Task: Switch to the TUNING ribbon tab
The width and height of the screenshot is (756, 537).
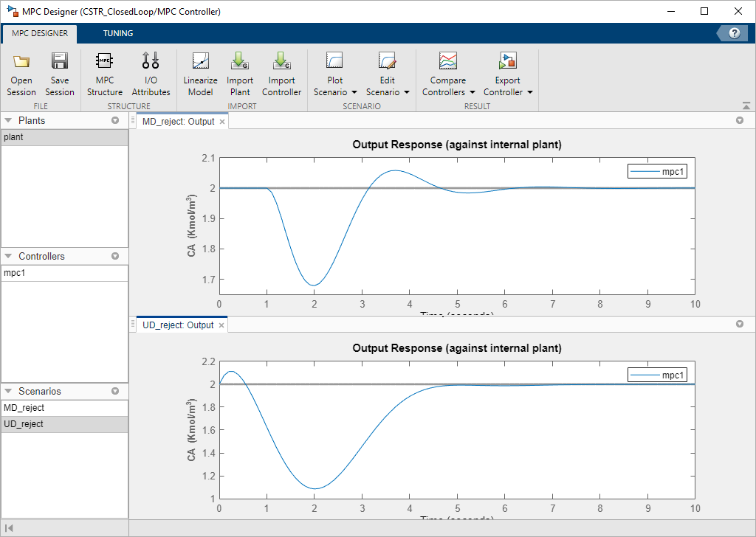Action: click(x=118, y=33)
